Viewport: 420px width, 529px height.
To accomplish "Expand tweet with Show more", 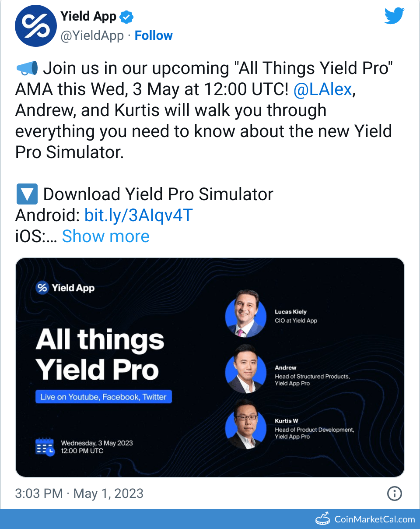I will tap(105, 236).
